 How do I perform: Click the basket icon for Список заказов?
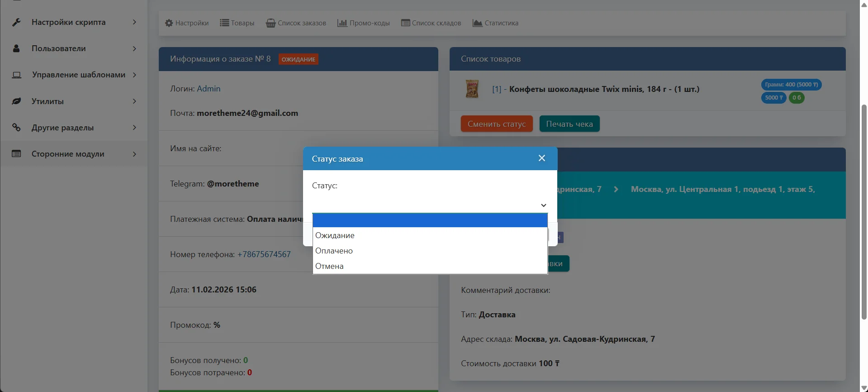(270, 23)
